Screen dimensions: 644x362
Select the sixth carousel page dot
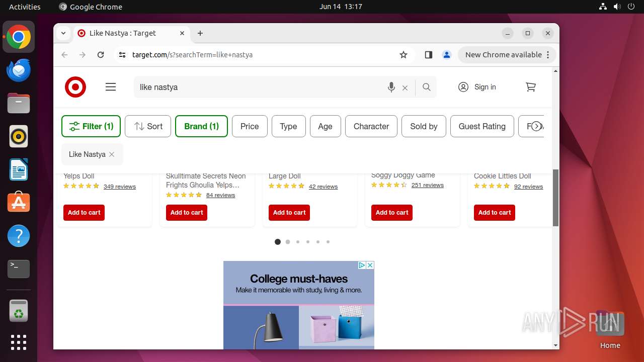click(328, 242)
